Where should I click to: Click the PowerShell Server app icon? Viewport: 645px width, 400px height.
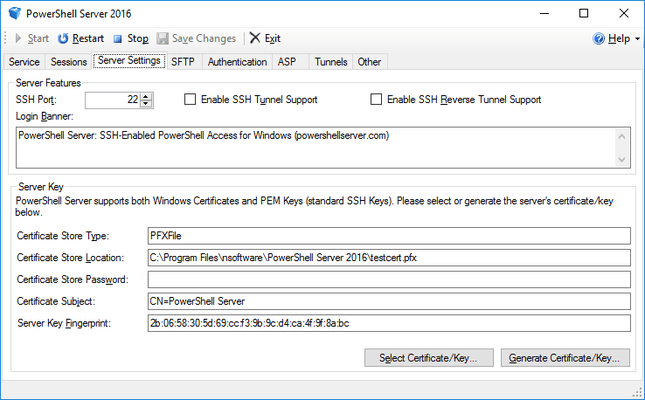(x=15, y=13)
